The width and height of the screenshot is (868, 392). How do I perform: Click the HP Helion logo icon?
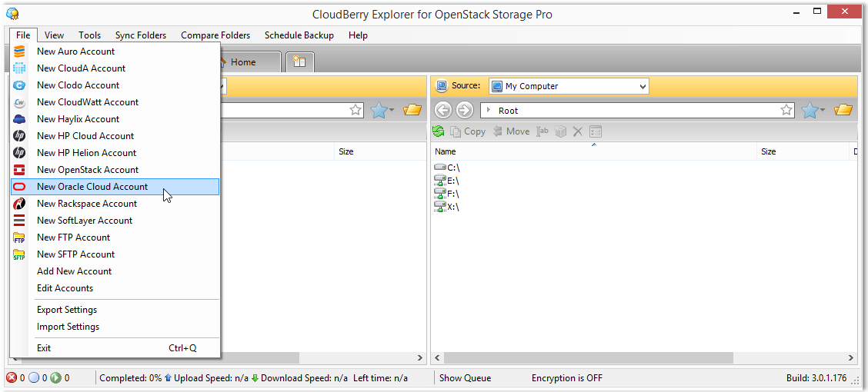pos(19,153)
